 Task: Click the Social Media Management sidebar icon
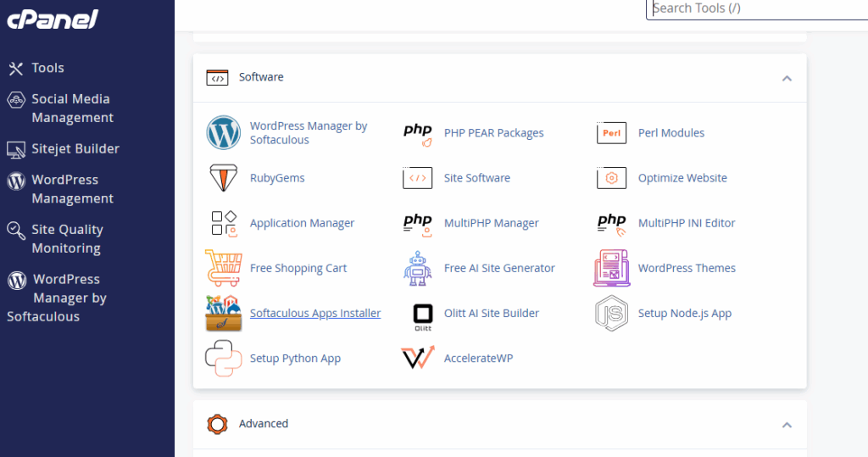click(16, 100)
